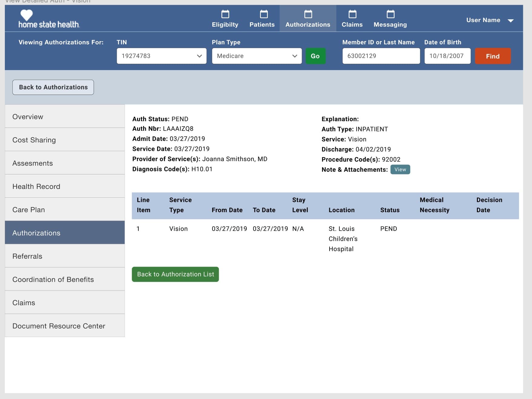The height and width of the screenshot is (399, 532).
Task: Select Overview in the sidebar
Action: 65,116
